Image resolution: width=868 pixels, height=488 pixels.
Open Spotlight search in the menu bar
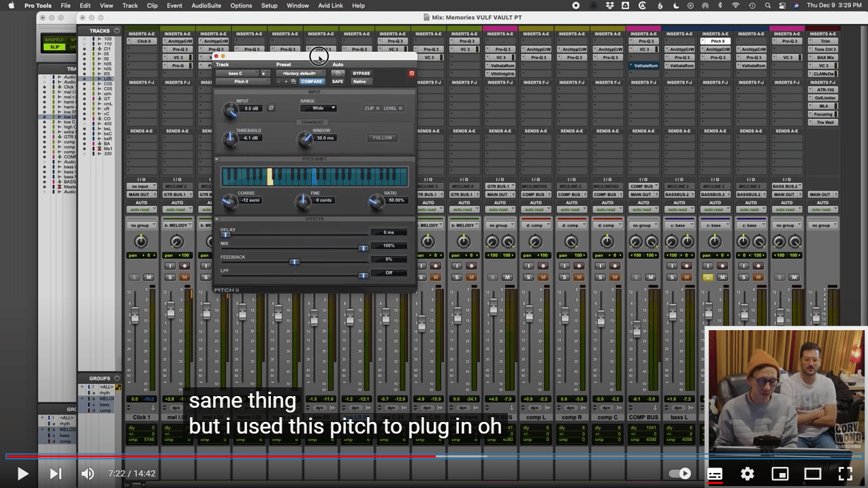point(768,5)
